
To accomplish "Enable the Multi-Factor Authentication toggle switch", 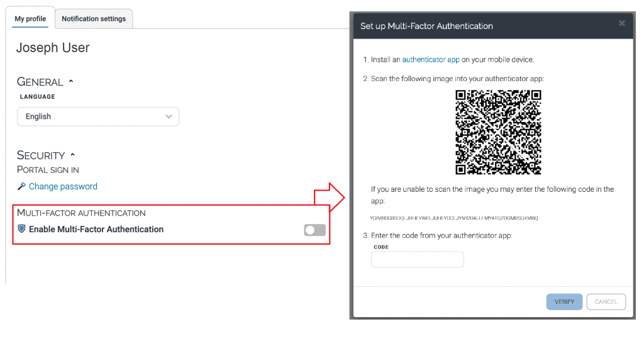I will tap(314, 230).
